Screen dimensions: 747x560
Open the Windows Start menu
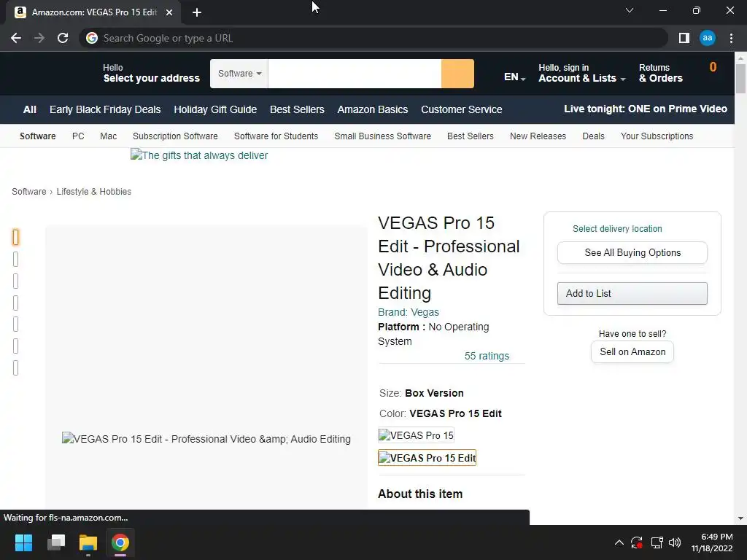pos(23,542)
